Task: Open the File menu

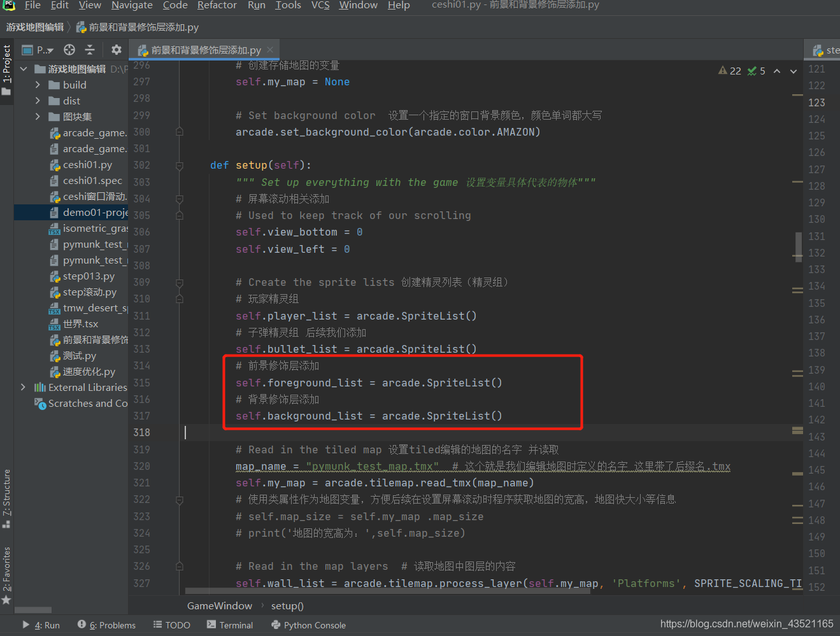Action: coord(32,5)
